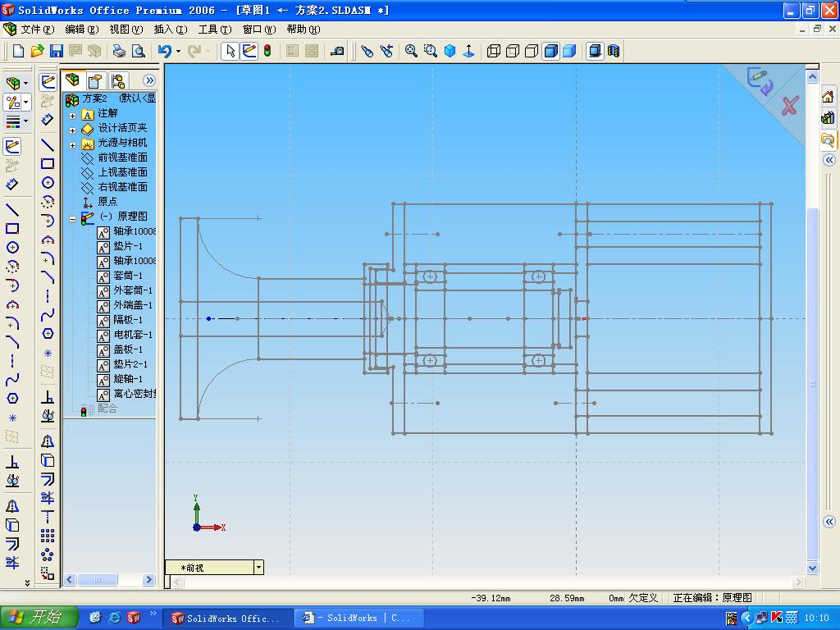Click the Circular Sketch Pattern icon
This screenshot has height=630, width=840.
pos(48,554)
